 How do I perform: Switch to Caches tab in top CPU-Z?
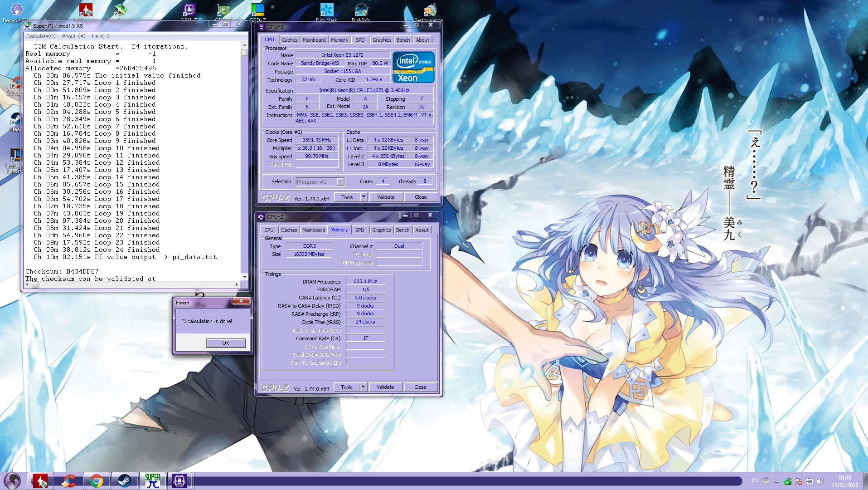point(289,40)
